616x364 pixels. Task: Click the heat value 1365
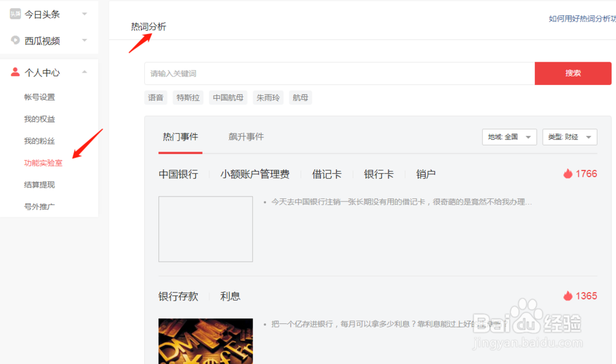[x=586, y=296]
